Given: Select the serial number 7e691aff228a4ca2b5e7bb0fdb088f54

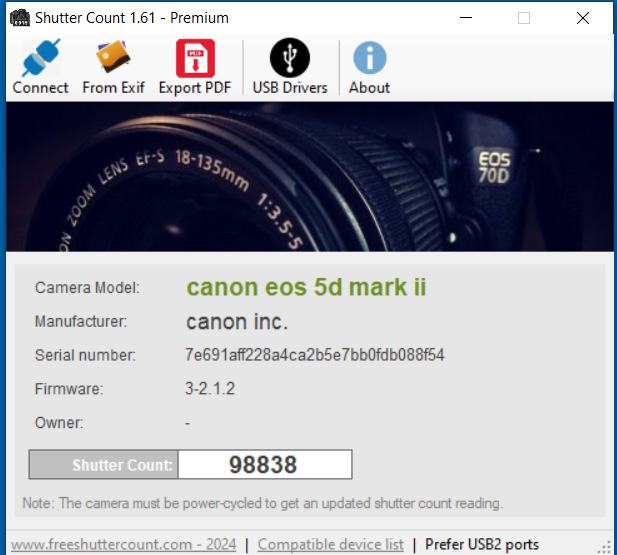Looking at the screenshot, I should (314, 355).
